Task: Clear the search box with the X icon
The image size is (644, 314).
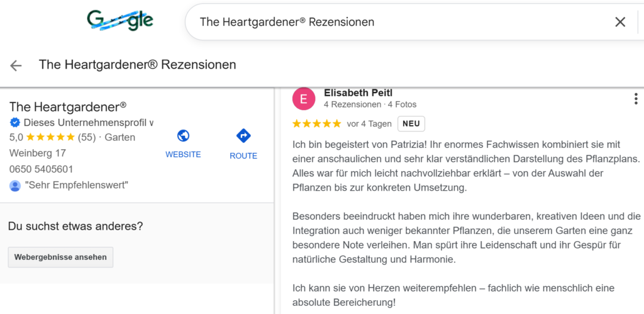Action: [x=619, y=22]
